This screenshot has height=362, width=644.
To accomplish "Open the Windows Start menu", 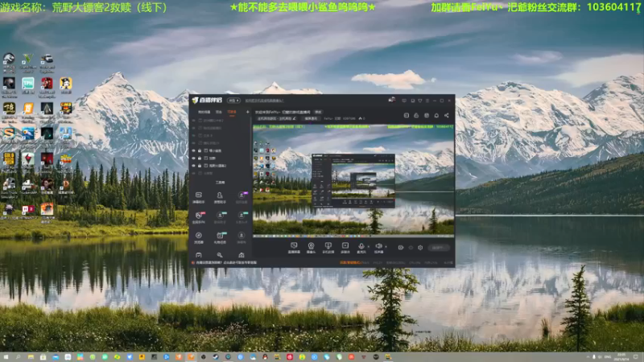I will [x=6, y=357].
